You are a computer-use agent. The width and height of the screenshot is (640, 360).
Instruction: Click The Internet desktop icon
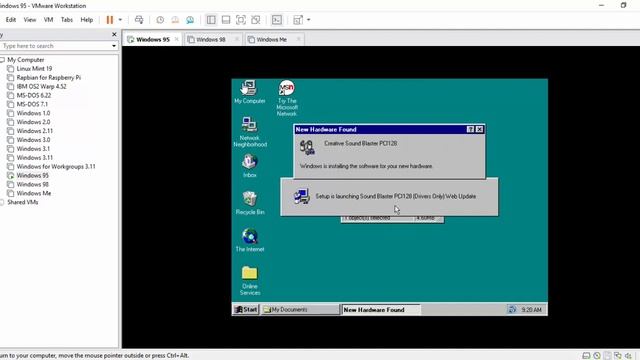click(249, 240)
